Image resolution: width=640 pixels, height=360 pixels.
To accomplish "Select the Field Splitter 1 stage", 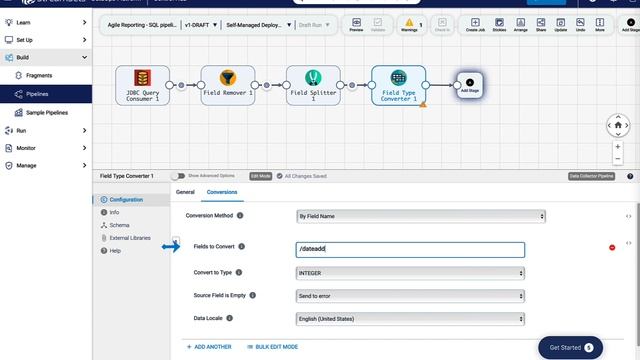I will point(313,85).
